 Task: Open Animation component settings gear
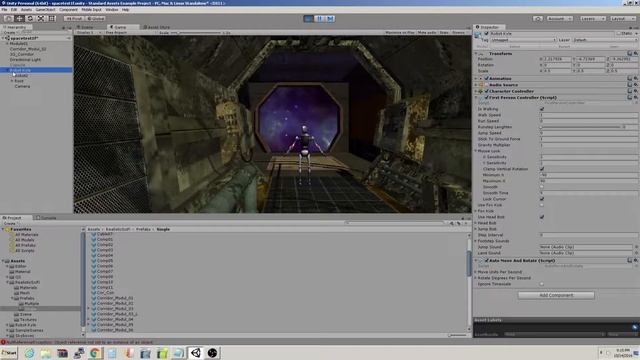tap(636, 78)
